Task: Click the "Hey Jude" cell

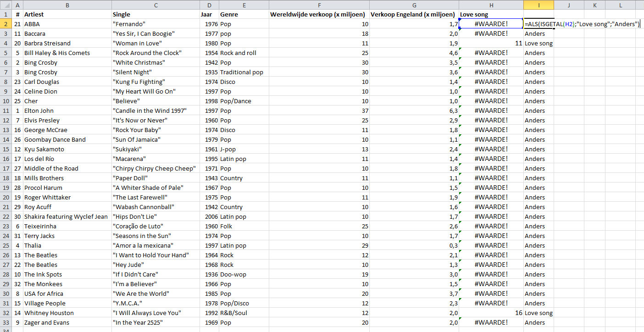Action: (155, 265)
